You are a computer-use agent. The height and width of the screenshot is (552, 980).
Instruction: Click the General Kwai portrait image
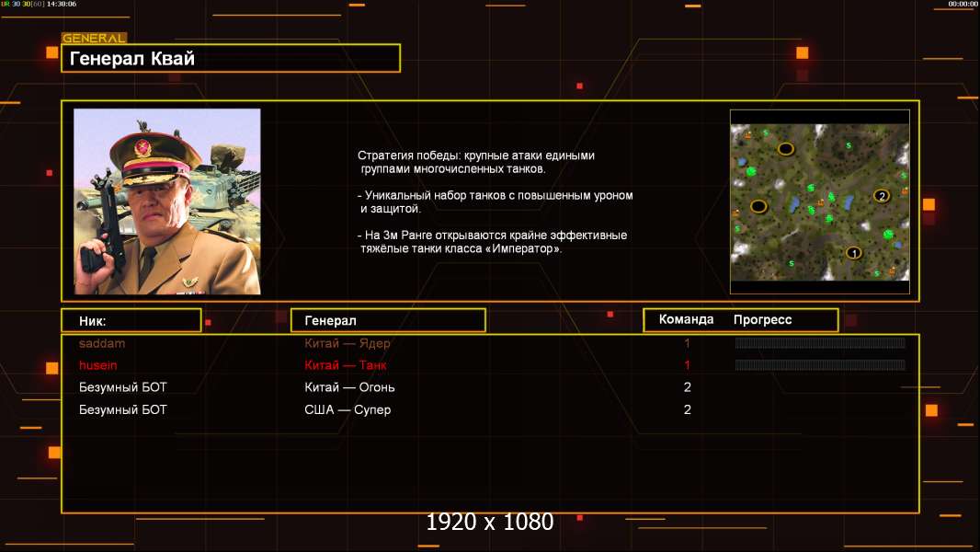(x=167, y=201)
